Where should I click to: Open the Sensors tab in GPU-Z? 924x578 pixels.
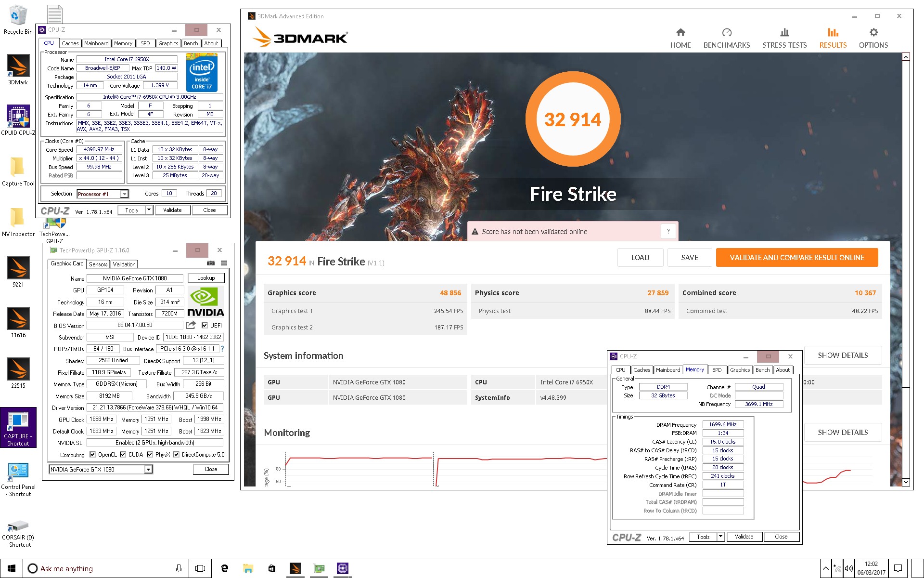98,264
